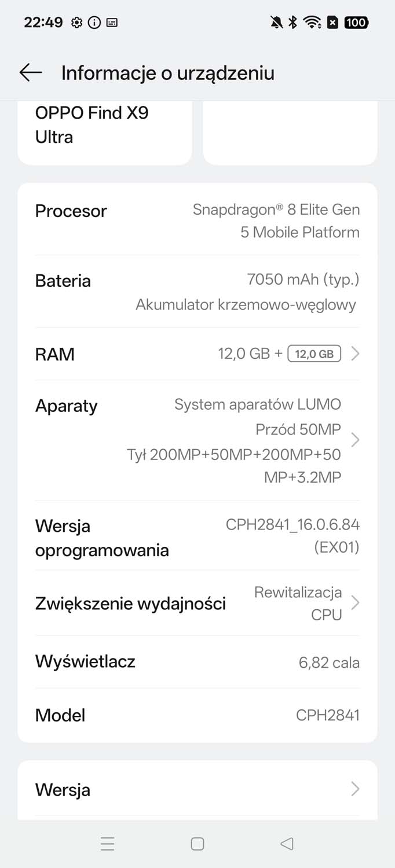This screenshot has width=395, height=868.
Task: Click the info circle icon in status bar
Action: pyautogui.click(x=94, y=22)
